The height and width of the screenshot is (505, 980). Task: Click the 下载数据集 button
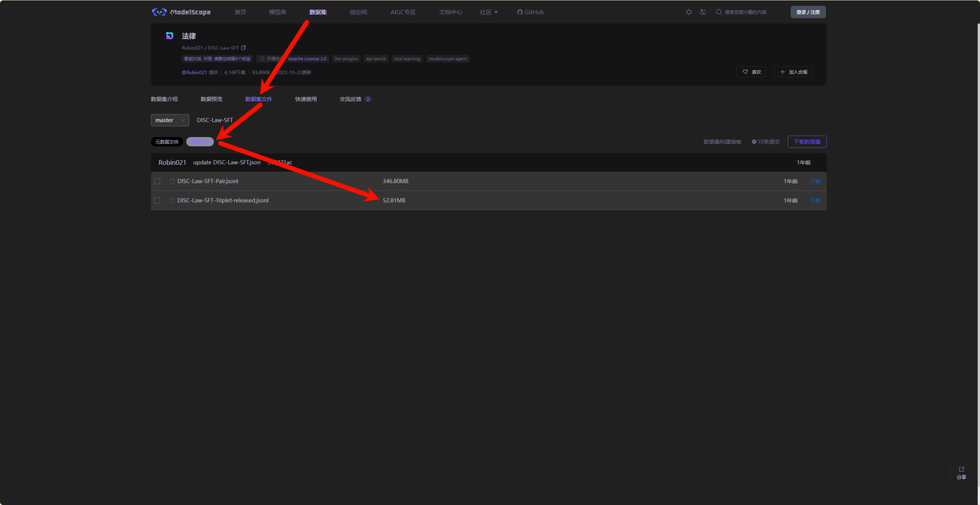(807, 142)
